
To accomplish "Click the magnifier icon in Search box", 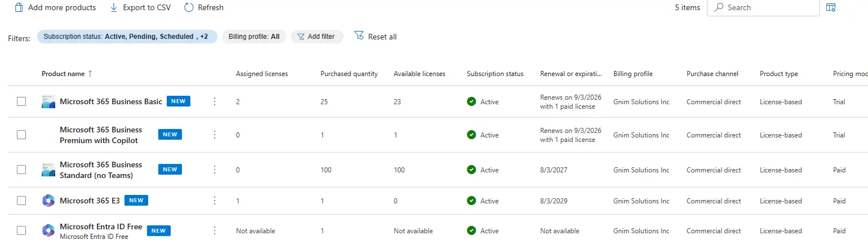I will (719, 7).
